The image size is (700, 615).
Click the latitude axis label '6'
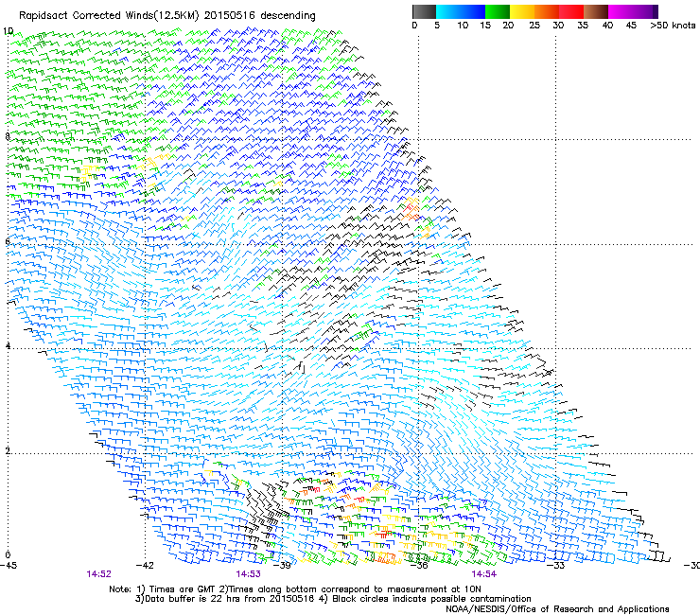[x=8, y=241]
